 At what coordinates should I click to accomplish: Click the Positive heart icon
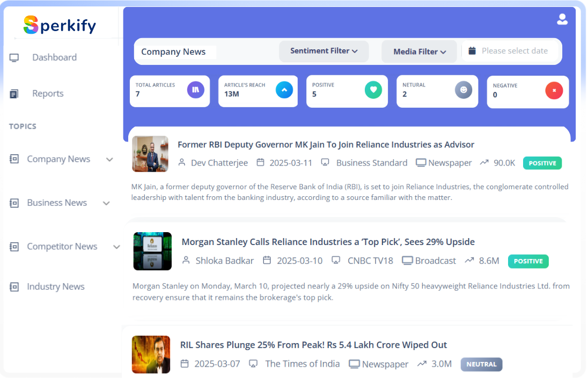click(x=373, y=90)
